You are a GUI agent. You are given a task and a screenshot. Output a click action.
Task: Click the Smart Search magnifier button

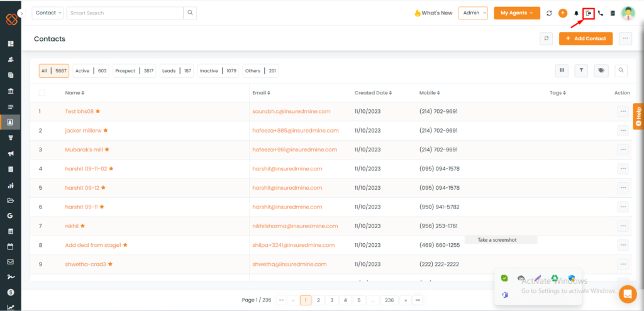[190, 13]
